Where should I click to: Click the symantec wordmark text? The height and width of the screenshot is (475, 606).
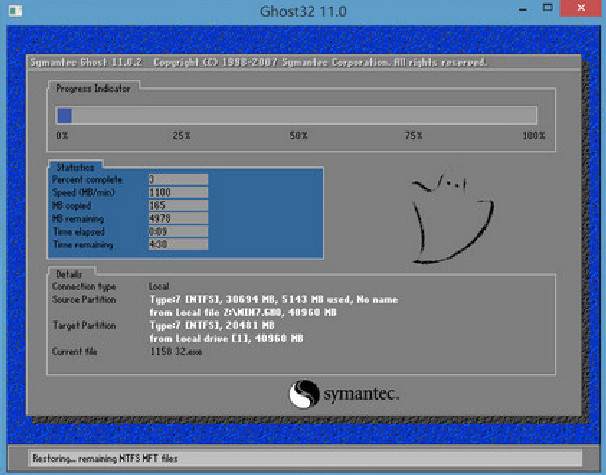pyautogui.click(x=361, y=394)
